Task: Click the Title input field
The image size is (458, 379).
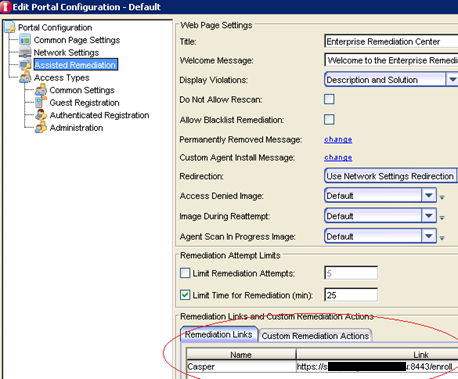Action: pos(391,41)
